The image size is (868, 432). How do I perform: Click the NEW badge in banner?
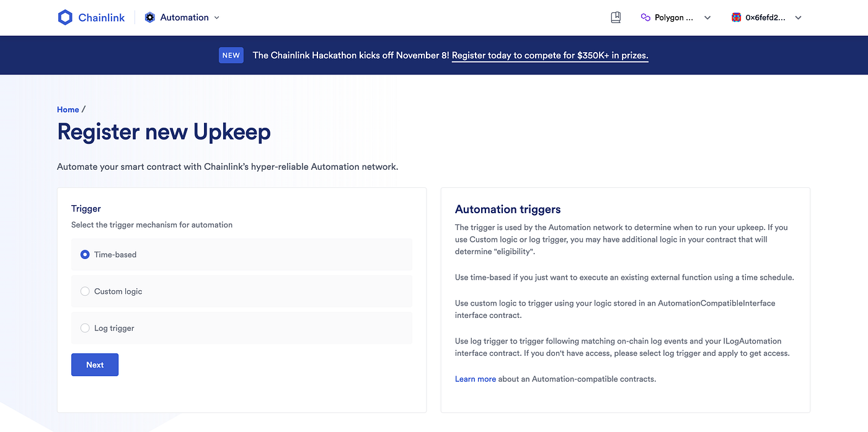[231, 55]
